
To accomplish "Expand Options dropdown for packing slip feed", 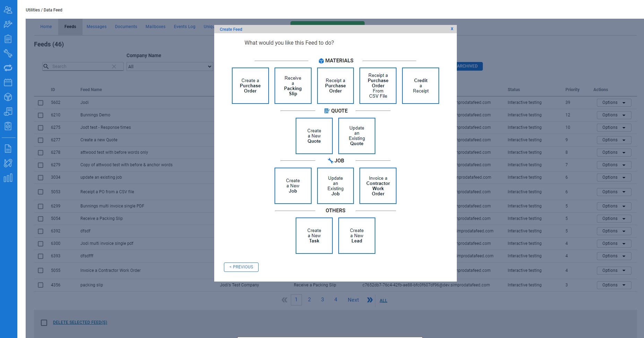I will [613, 285].
